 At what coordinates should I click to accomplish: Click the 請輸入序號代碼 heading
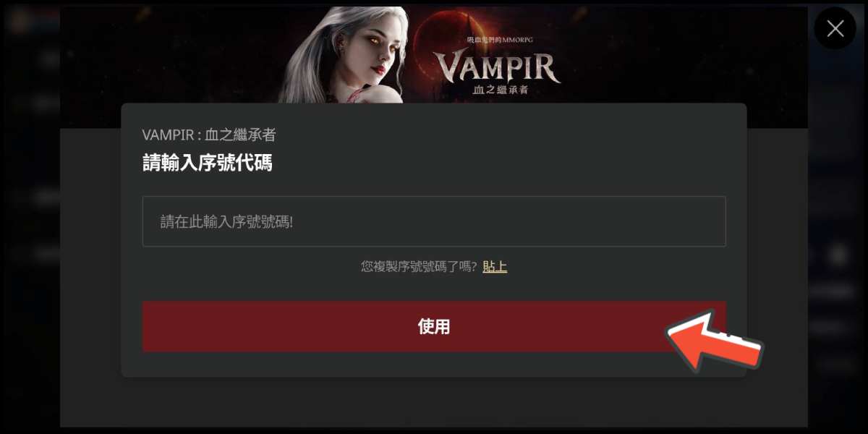(x=208, y=163)
